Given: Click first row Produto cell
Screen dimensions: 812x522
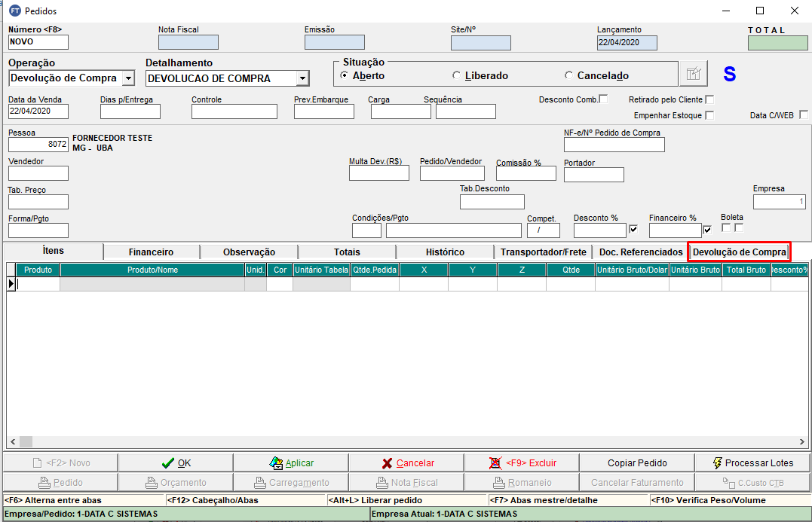Looking at the screenshot, I should [38, 283].
